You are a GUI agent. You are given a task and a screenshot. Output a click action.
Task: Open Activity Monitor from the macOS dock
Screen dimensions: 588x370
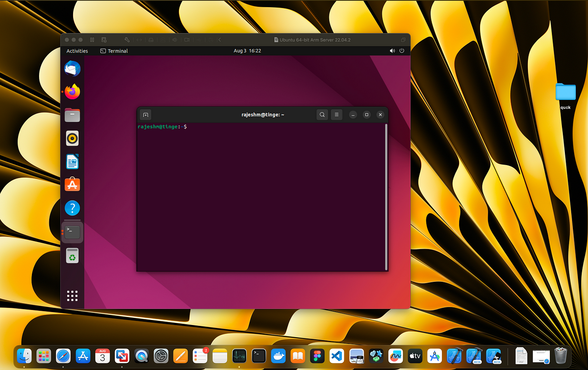tap(239, 356)
